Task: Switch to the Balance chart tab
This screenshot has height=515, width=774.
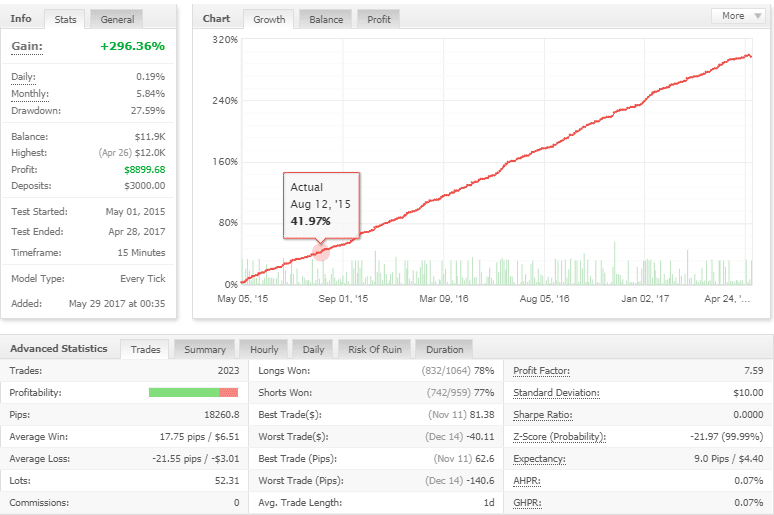Action: coord(326,19)
